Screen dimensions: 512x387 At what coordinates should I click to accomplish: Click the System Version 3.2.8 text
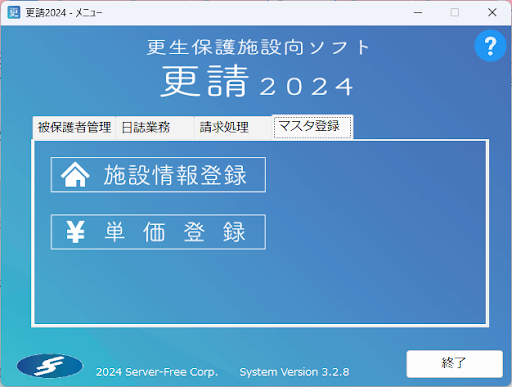tap(294, 372)
